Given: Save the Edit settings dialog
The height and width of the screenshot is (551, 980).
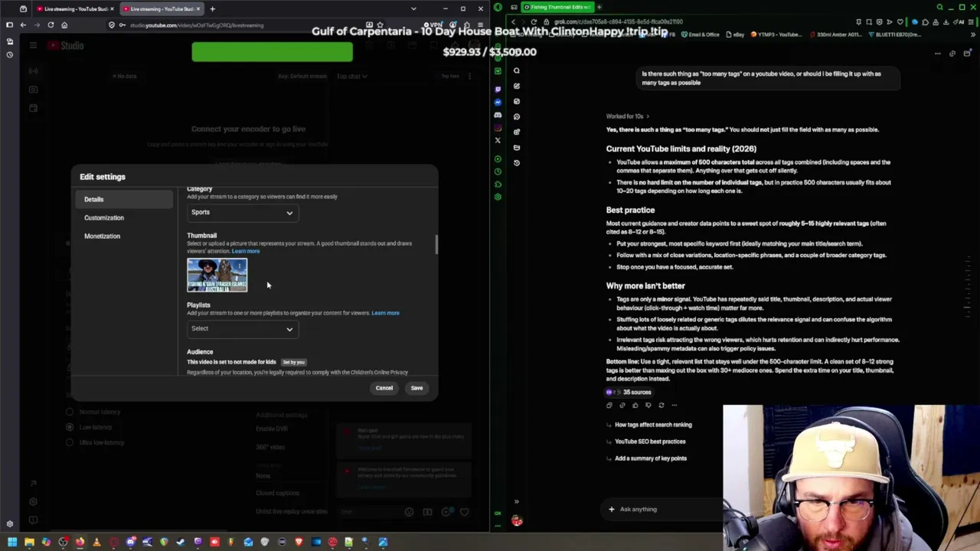Looking at the screenshot, I should [416, 388].
